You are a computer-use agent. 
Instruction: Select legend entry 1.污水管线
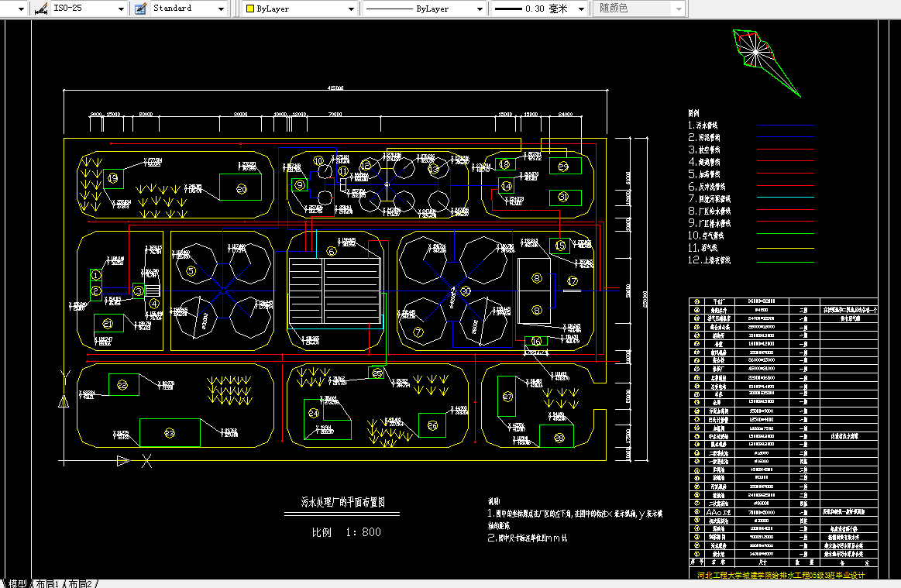pos(703,126)
